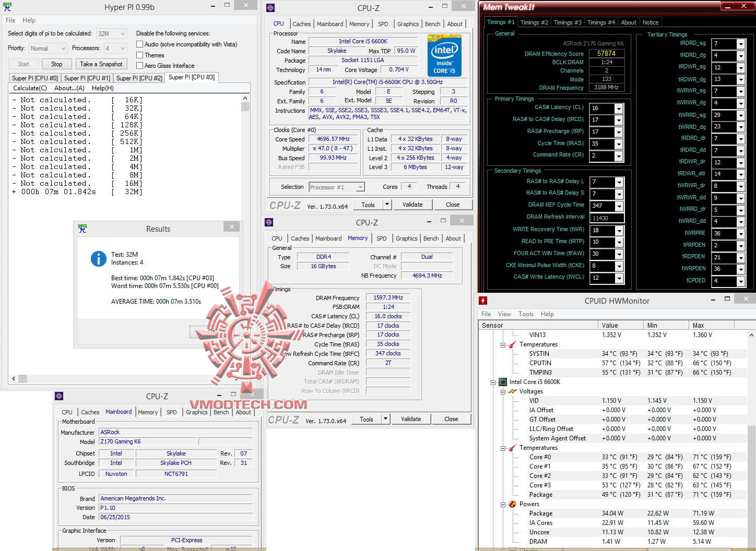This screenshot has width=756, height=551.
Task: Switch to Notice tab in Mem TweakIt
Action: point(650,22)
